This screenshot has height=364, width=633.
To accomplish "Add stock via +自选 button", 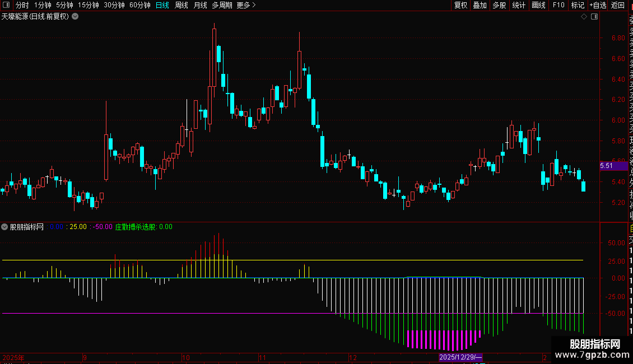I will tap(598, 5).
